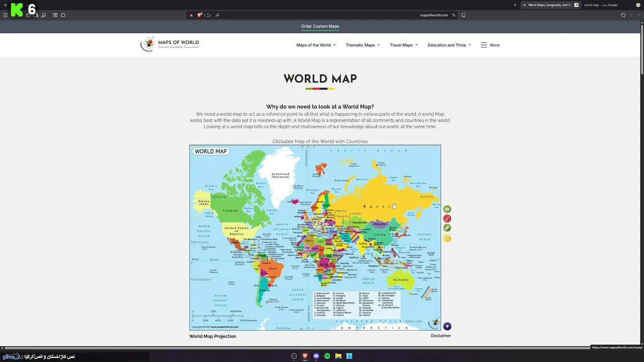Expand the Travel Maps dropdown
The width and height of the screenshot is (644, 362).
pos(404,45)
